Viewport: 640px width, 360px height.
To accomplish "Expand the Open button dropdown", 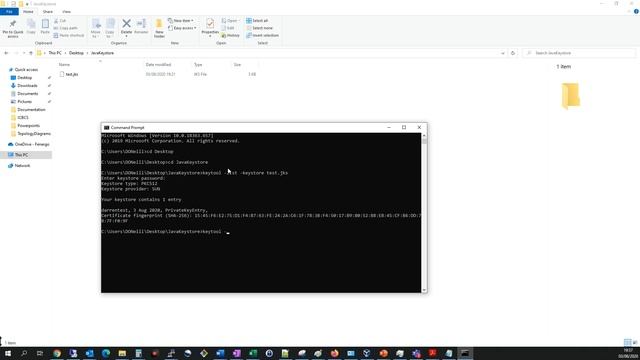I will tap(239, 21).
